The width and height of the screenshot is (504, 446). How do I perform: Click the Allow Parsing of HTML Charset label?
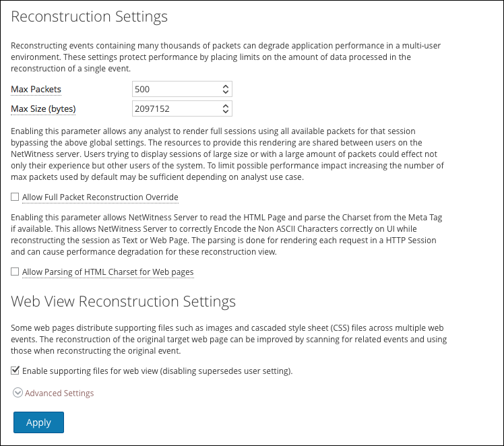108,272
